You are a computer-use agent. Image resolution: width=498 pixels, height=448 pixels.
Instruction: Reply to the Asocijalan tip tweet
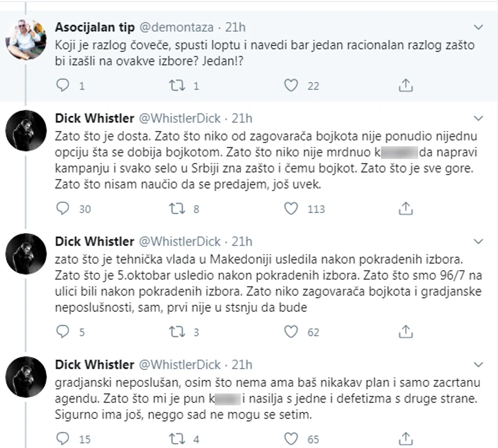coord(62,85)
